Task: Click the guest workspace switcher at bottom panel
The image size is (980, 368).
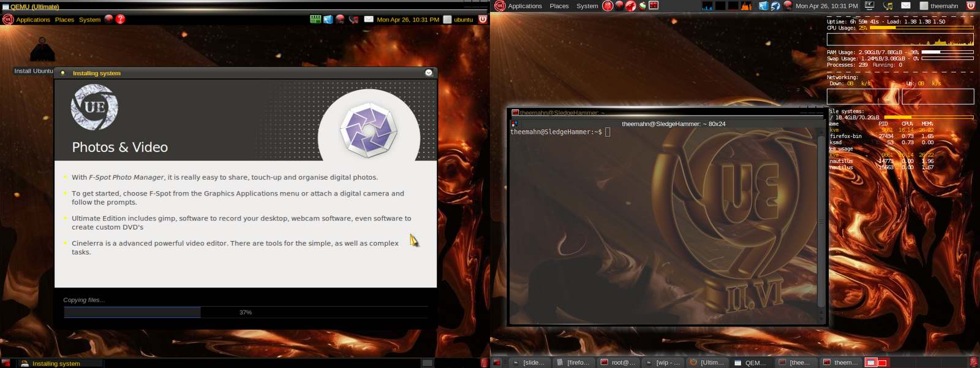Action: pos(428,363)
